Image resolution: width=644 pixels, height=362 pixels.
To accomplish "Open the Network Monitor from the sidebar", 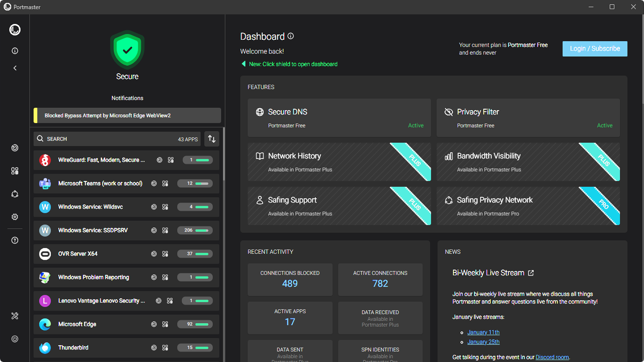I will pos(15,148).
